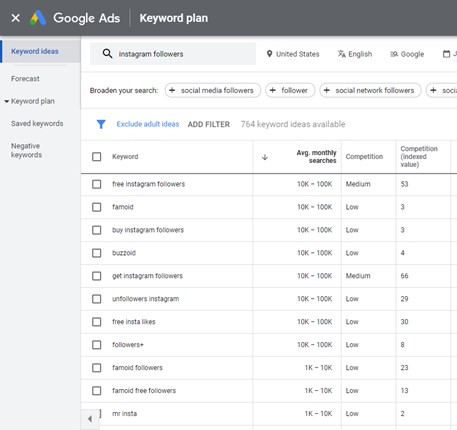This screenshot has width=457, height=430.
Task: Add 'social media followers' to broaden search
Action: [x=213, y=90]
